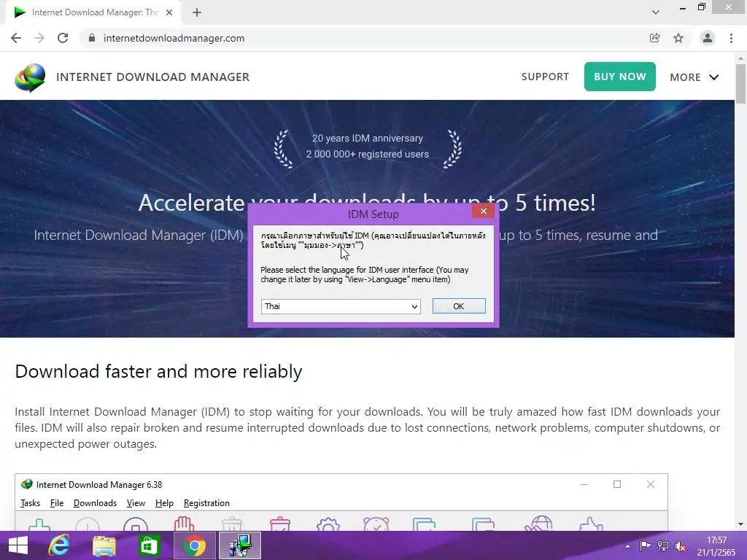Open Windows Store from taskbar

pos(149,545)
